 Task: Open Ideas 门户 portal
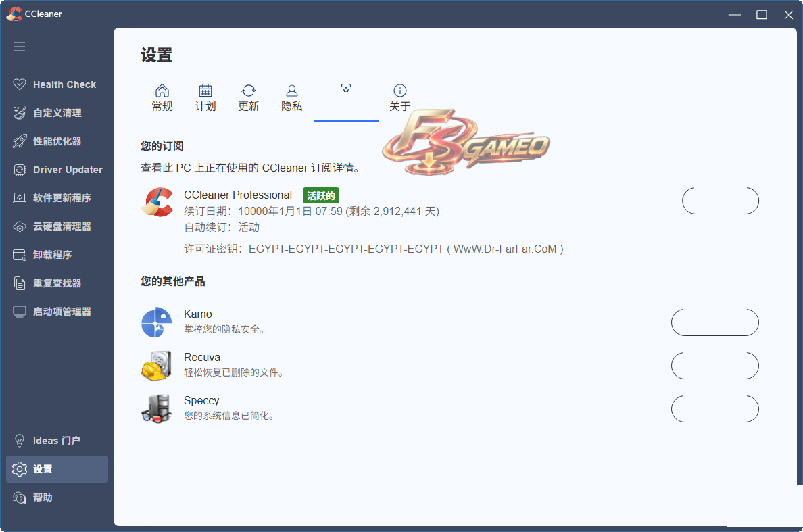[x=57, y=441]
